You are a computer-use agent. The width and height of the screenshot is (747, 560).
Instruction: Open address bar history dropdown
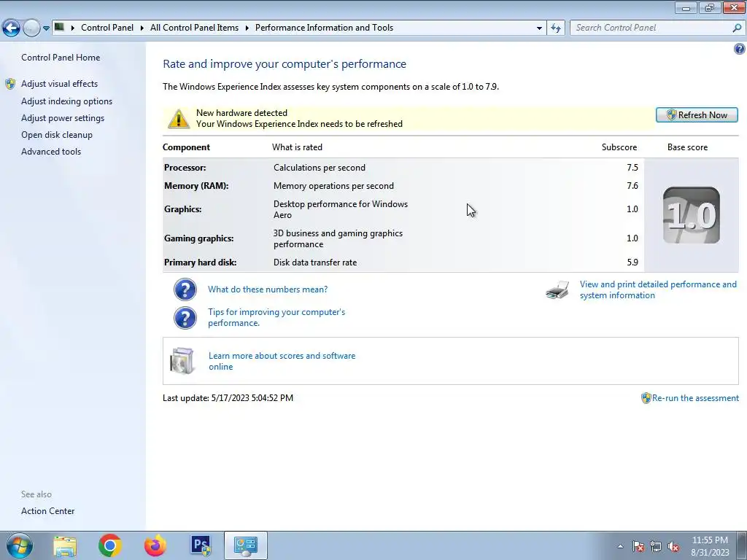point(539,28)
